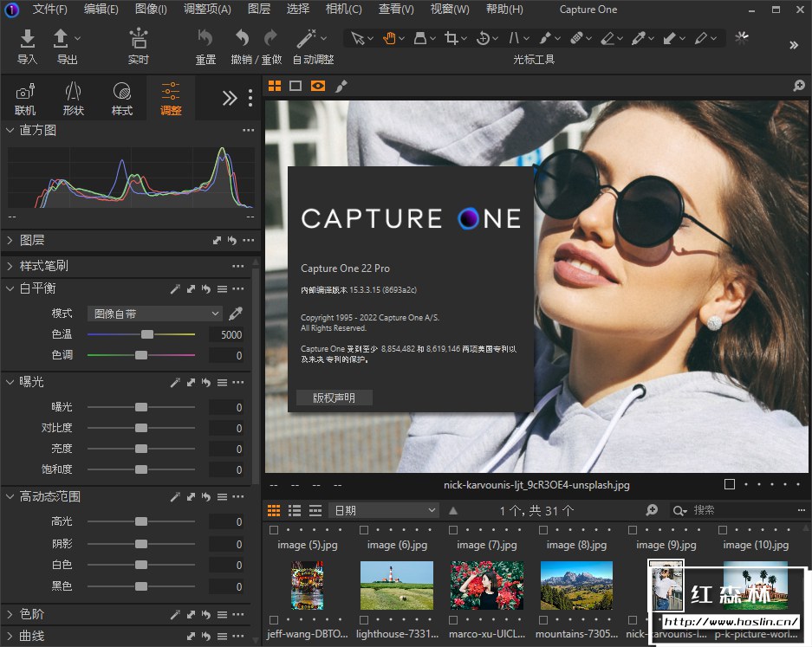Click the 色温 slider handle
Viewport: 812px width, 647px height.
tap(147, 334)
